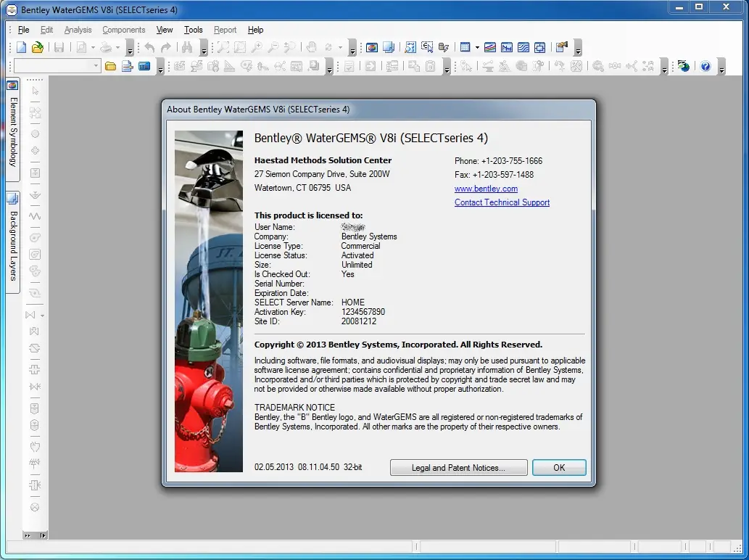
Task: Open the FlexTables grid icon
Action: point(465,48)
